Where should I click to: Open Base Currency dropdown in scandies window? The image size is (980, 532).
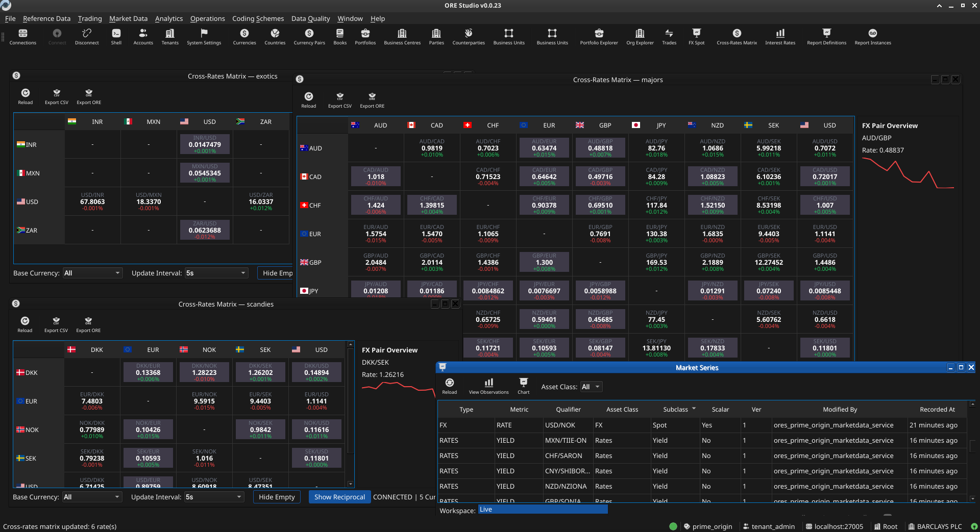point(92,497)
